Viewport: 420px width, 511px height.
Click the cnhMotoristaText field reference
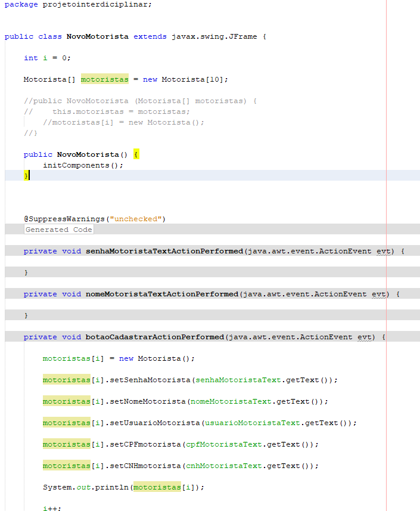pyautogui.click(x=223, y=466)
